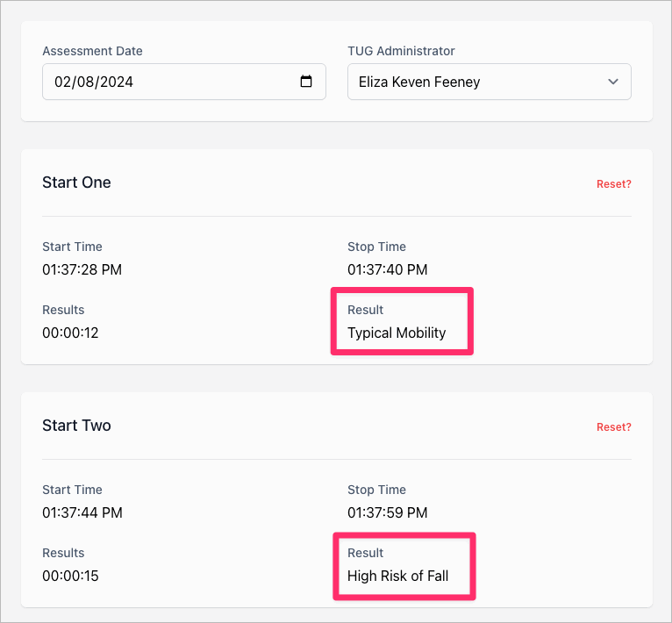Click the 00:00:12 results duration

point(70,333)
